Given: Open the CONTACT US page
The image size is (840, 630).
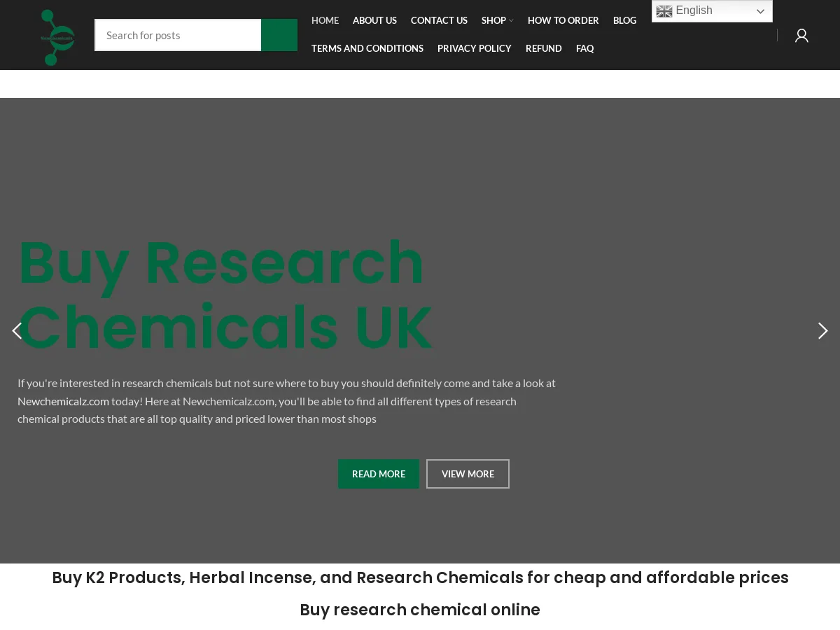Looking at the screenshot, I should click(x=439, y=20).
